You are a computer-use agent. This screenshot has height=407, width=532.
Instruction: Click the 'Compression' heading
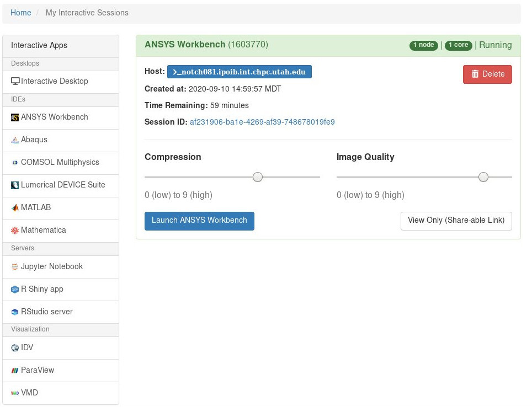[x=173, y=157]
